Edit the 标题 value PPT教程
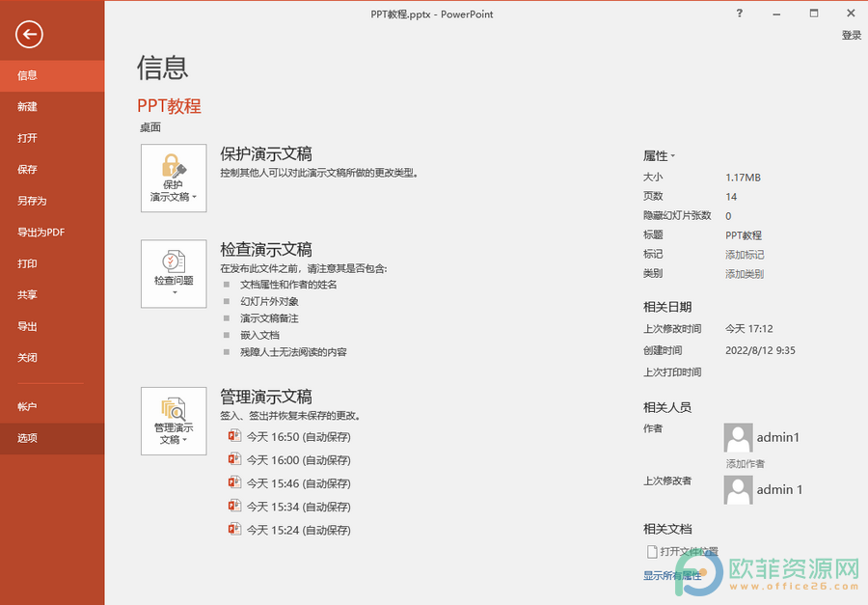This screenshot has height=605, width=868. click(744, 235)
